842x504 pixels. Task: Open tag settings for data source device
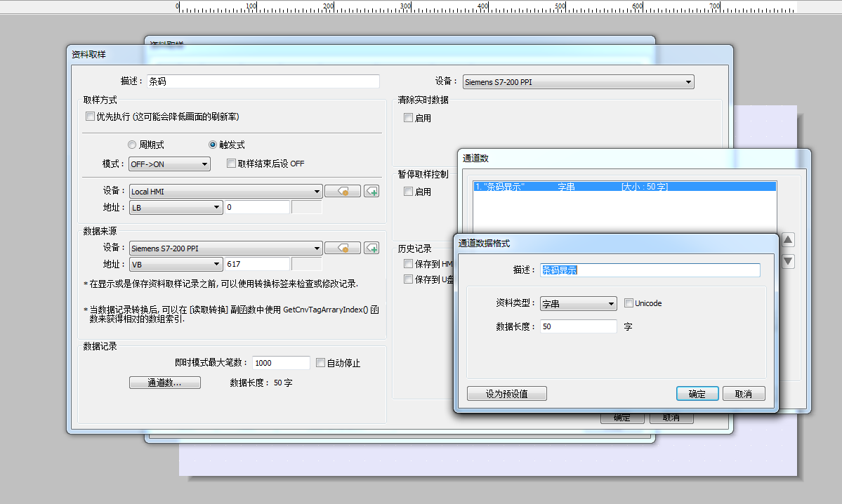343,248
